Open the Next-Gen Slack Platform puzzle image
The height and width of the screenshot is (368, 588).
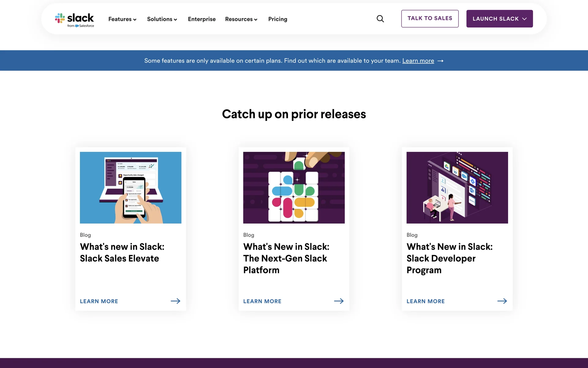pos(294,187)
